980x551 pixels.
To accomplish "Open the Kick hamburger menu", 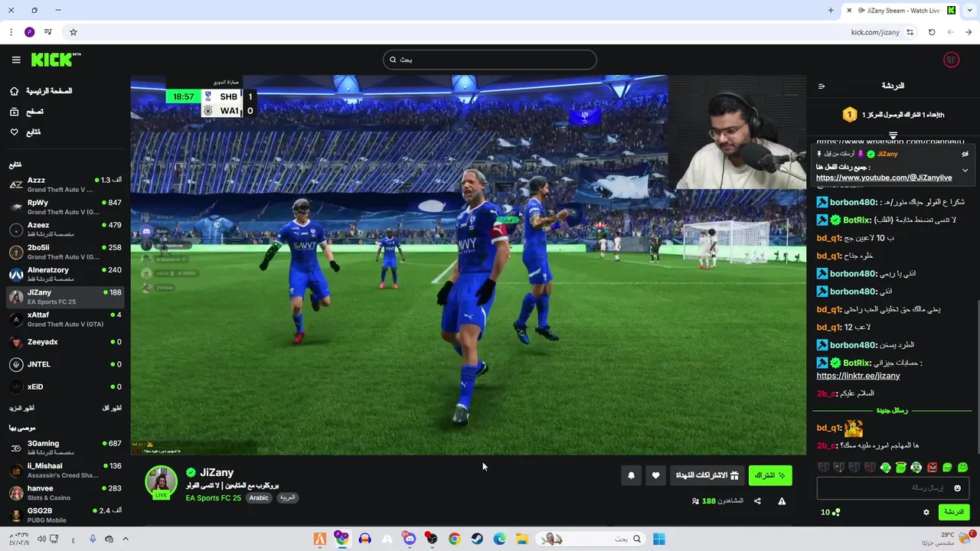I will pos(16,60).
